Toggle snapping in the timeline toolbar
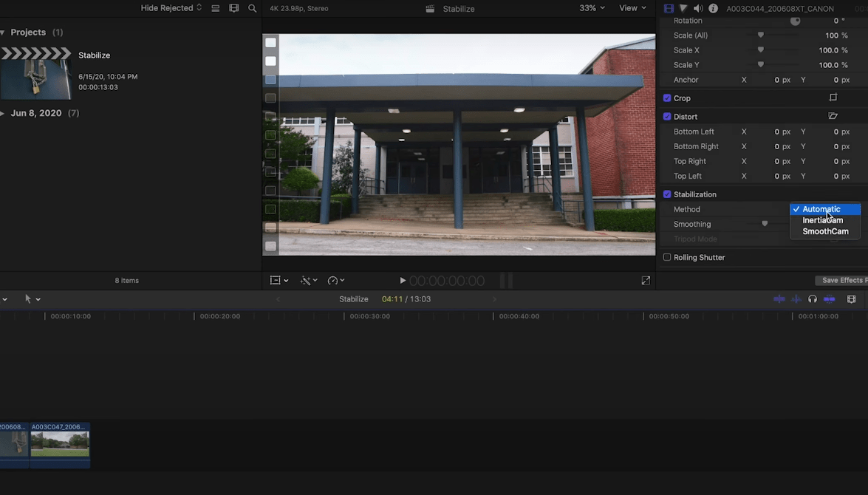The height and width of the screenshot is (495, 868). coord(829,298)
